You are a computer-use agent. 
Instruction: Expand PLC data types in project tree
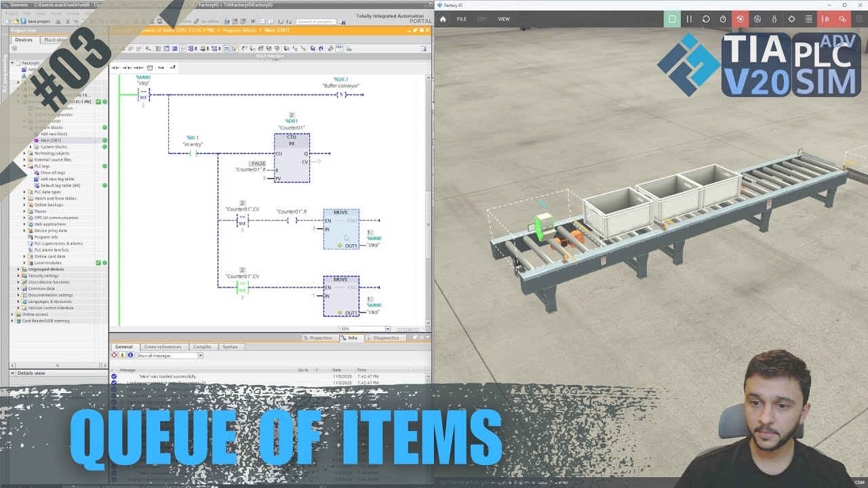click(x=25, y=192)
